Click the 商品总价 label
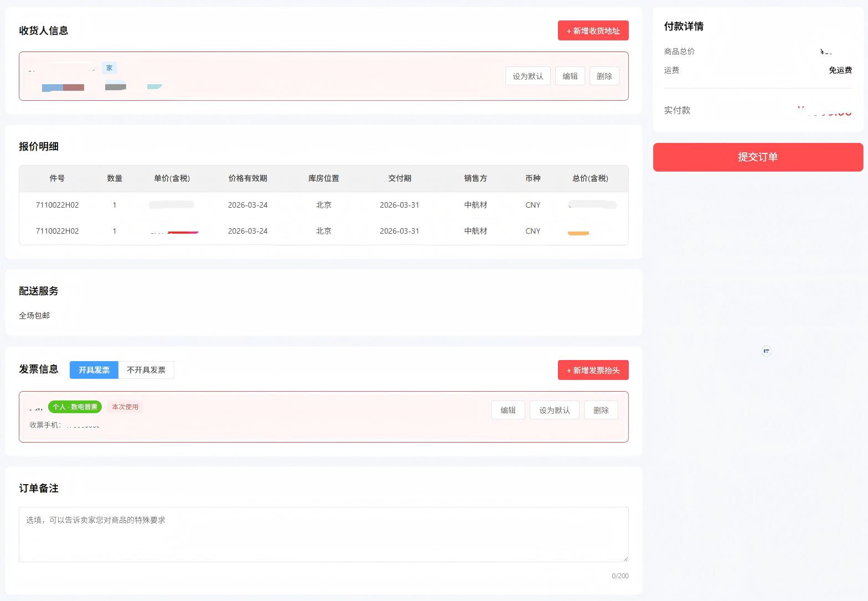 [x=679, y=52]
